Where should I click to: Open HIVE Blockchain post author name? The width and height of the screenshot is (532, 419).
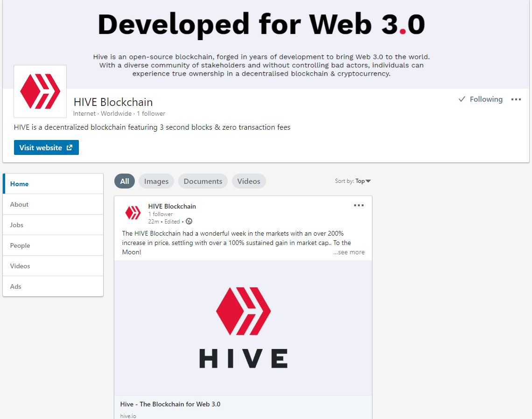coord(172,206)
